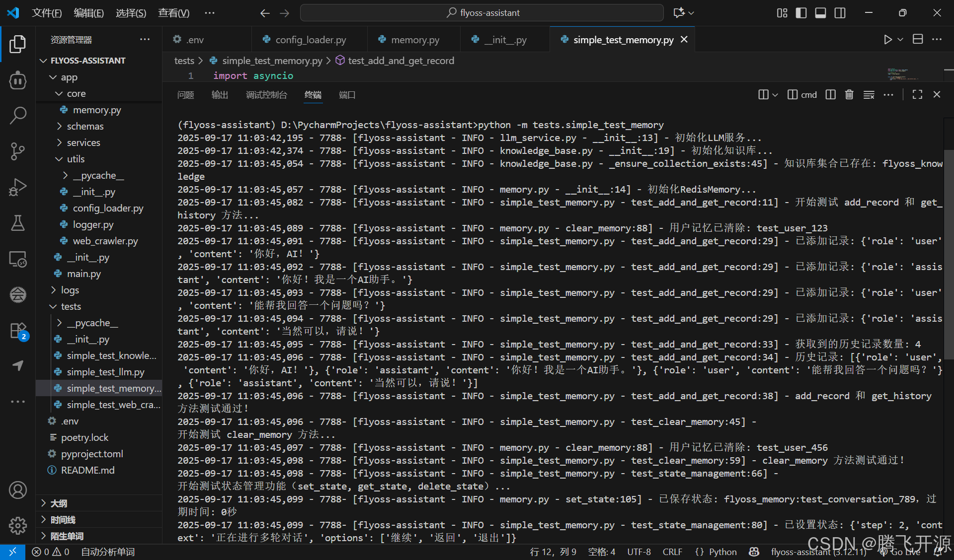This screenshot has height=560, width=954.
Task: Click UTF-8 encoding in status bar
Action: [638, 552]
